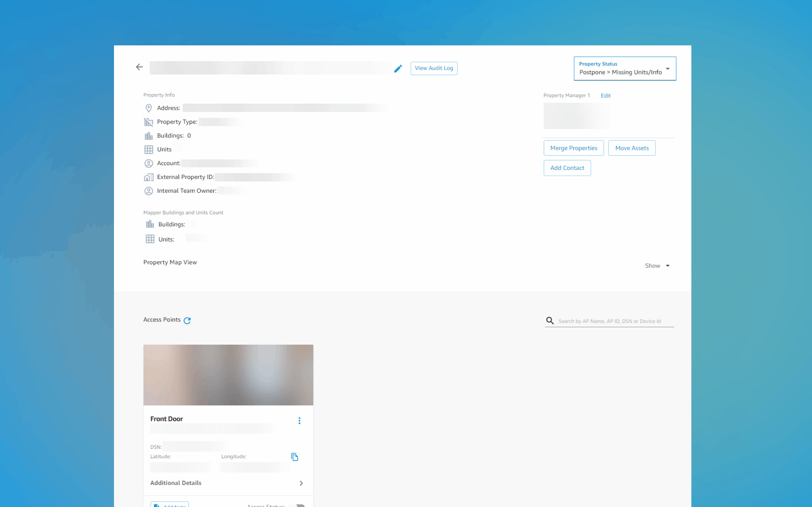
Task: Click the 'Buildings: 0' text
Action: click(x=174, y=136)
